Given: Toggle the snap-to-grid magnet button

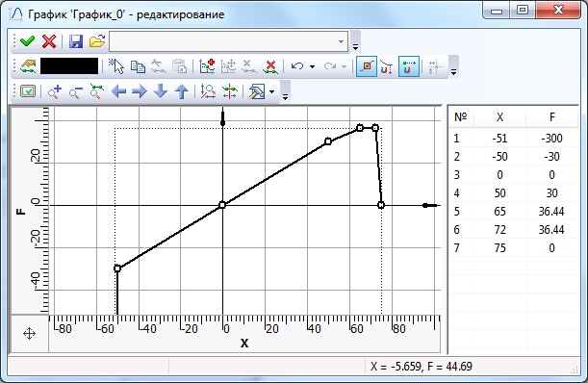Looking at the screenshot, I should 409,66.
